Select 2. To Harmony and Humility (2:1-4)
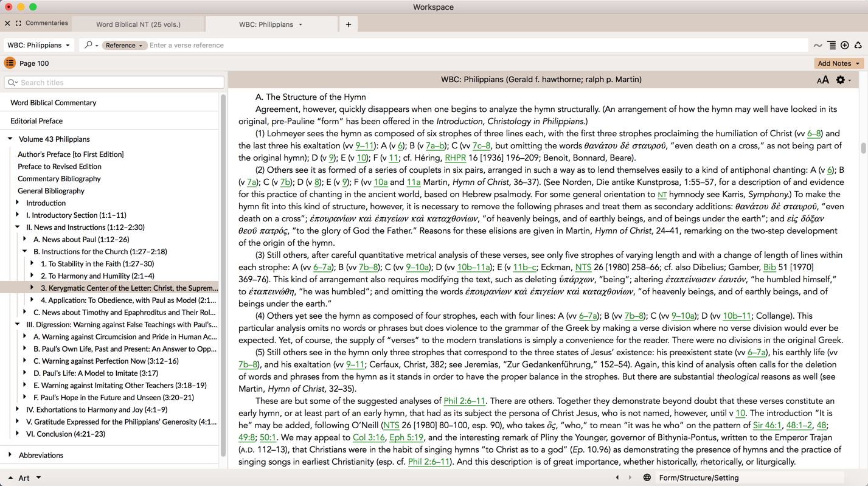Image resolution: width=868 pixels, height=486 pixels. pos(97,276)
